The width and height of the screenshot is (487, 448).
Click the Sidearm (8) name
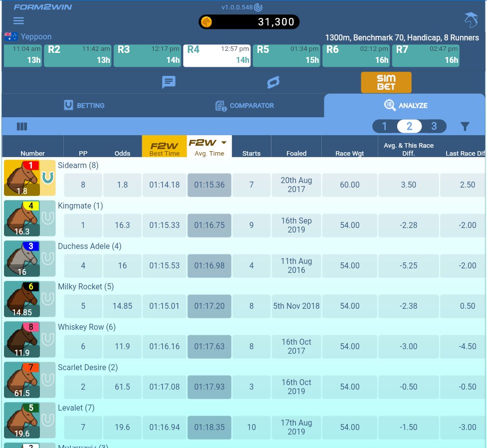(78, 166)
